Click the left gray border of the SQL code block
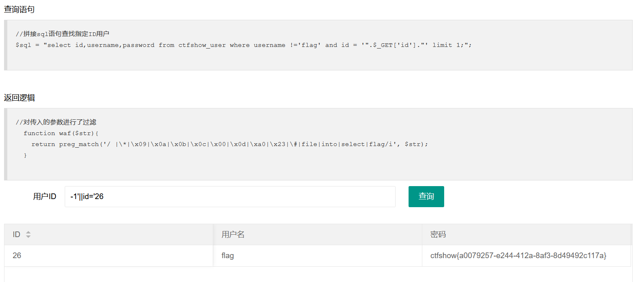The width and height of the screenshot is (644, 282). (6, 45)
